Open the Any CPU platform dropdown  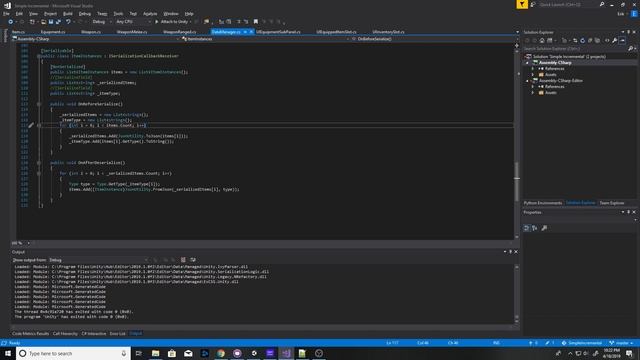[133, 22]
